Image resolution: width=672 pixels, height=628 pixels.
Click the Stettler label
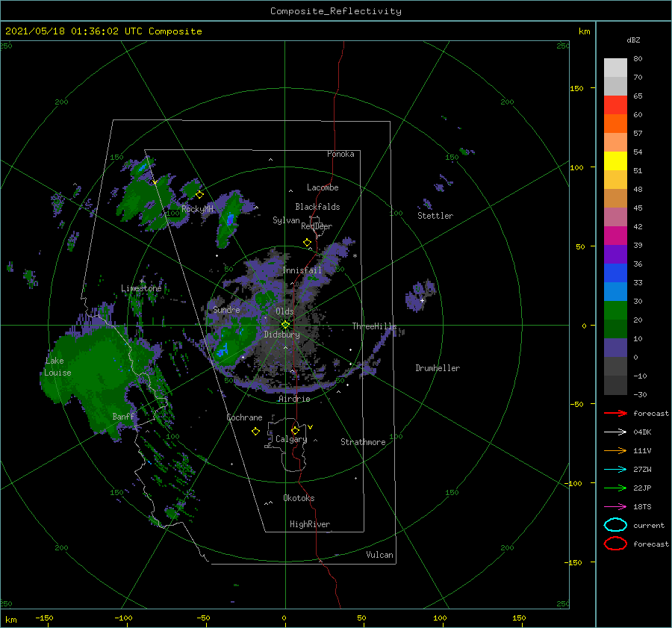click(435, 216)
